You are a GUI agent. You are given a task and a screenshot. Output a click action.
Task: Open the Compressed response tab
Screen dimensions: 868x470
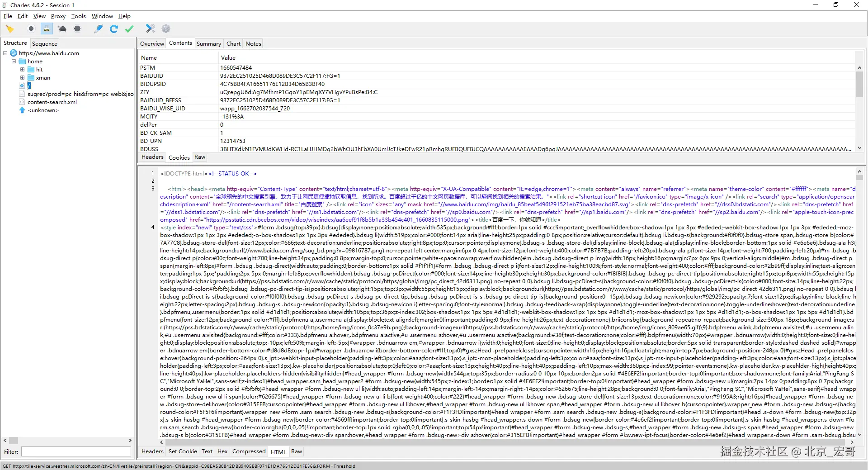point(249,451)
